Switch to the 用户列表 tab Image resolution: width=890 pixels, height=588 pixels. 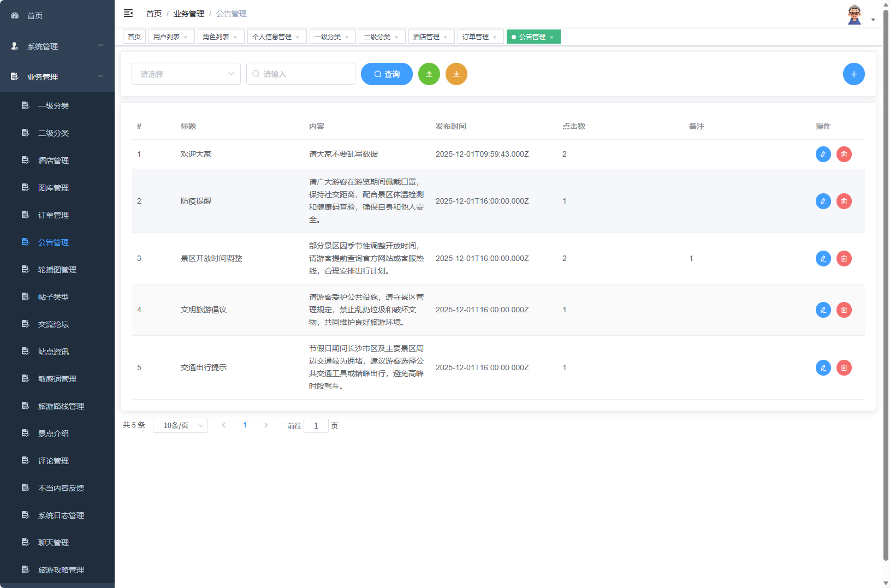pos(167,37)
